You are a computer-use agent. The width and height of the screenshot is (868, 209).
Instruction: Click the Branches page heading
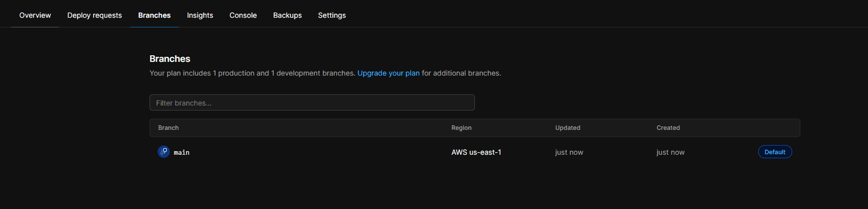[x=170, y=59]
